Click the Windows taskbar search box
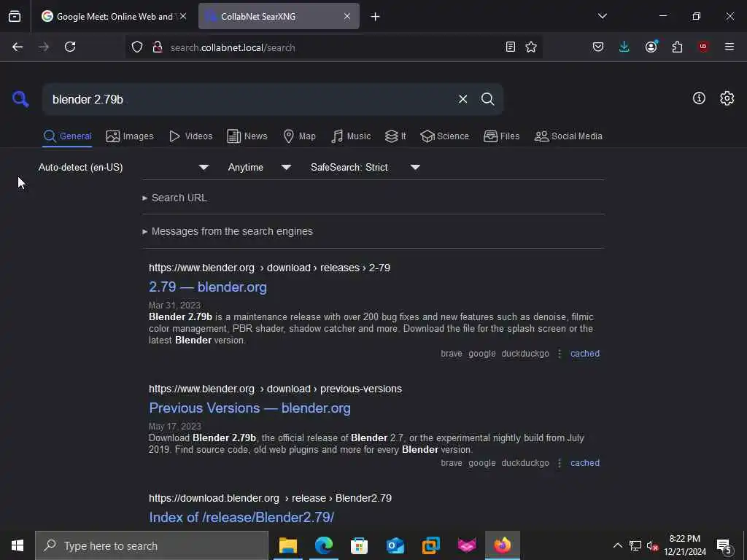Viewport: 747px width, 560px height. point(152,545)
